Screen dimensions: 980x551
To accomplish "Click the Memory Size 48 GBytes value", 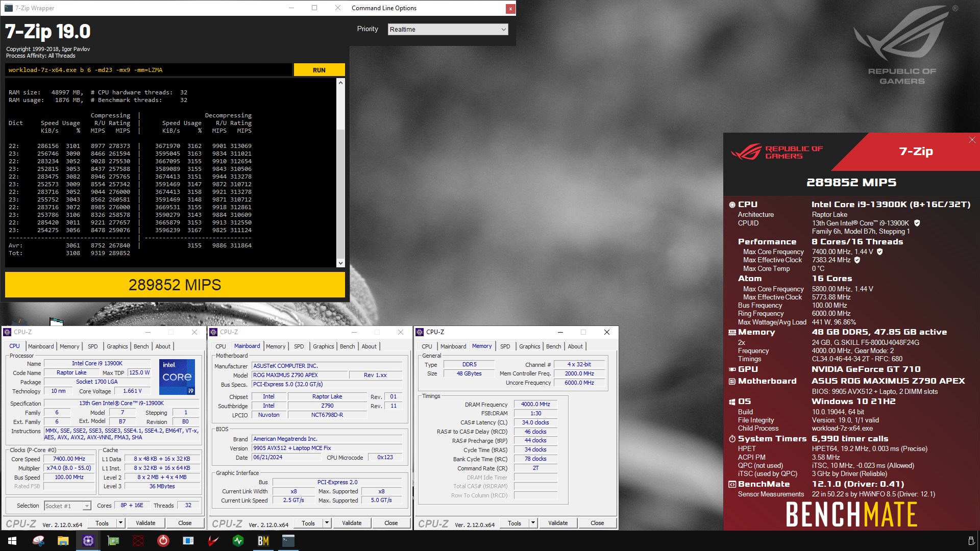I will pyautogui.click(x=469, y=374).
